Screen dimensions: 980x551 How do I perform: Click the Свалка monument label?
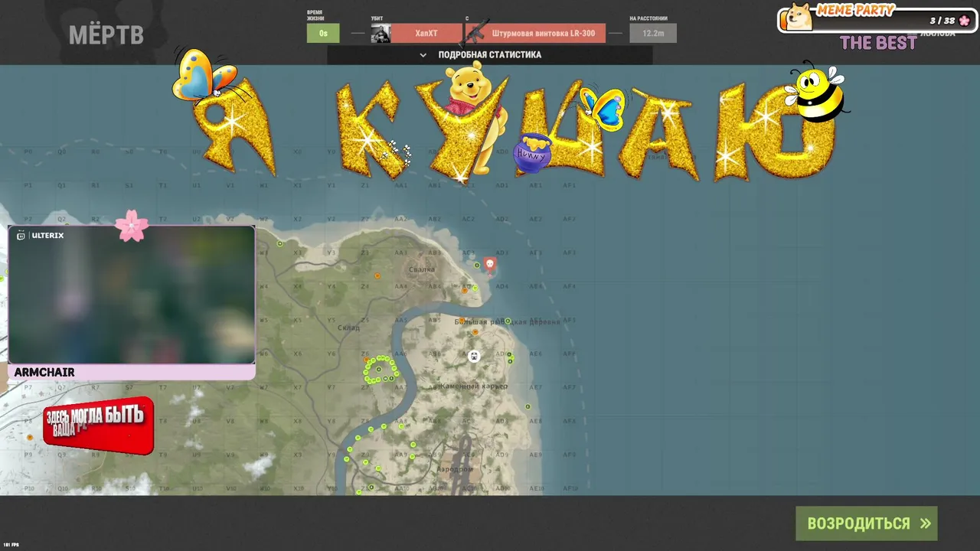tap(422, 269)
